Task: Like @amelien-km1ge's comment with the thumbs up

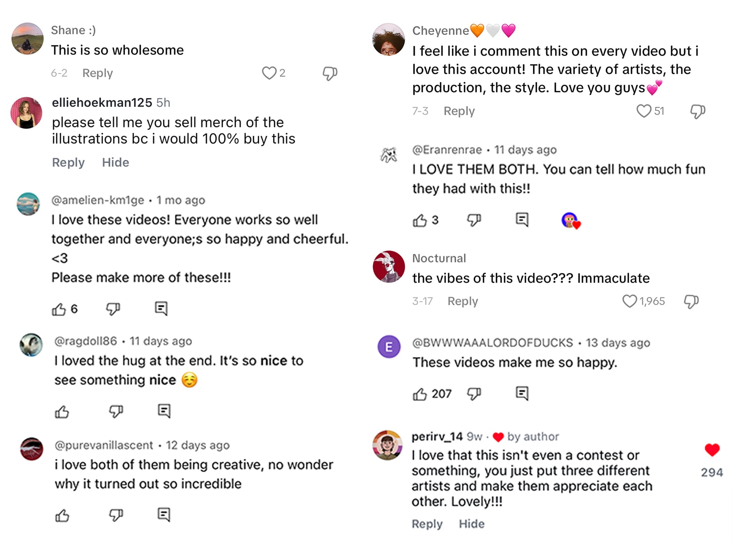Action: click(59, 308)
